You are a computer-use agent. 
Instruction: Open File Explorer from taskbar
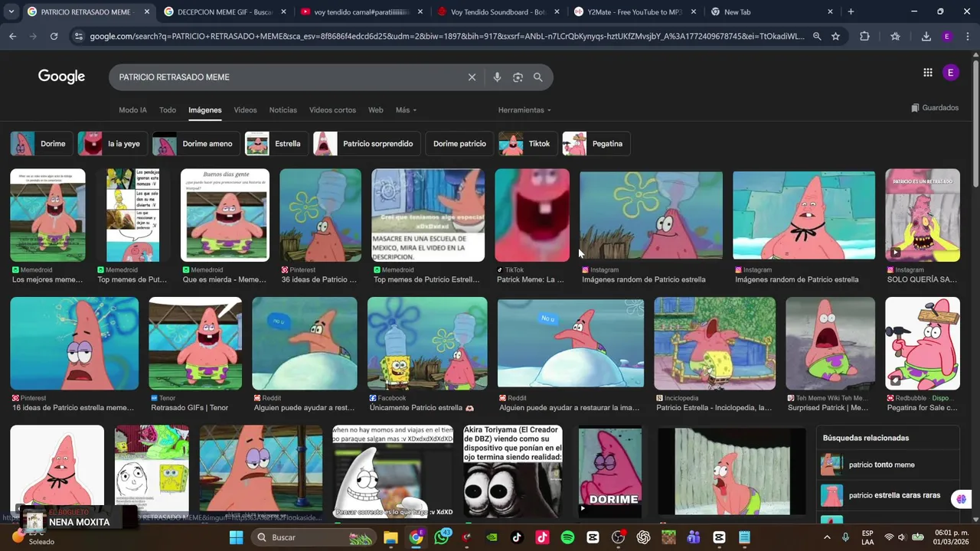tap(390, 537)
